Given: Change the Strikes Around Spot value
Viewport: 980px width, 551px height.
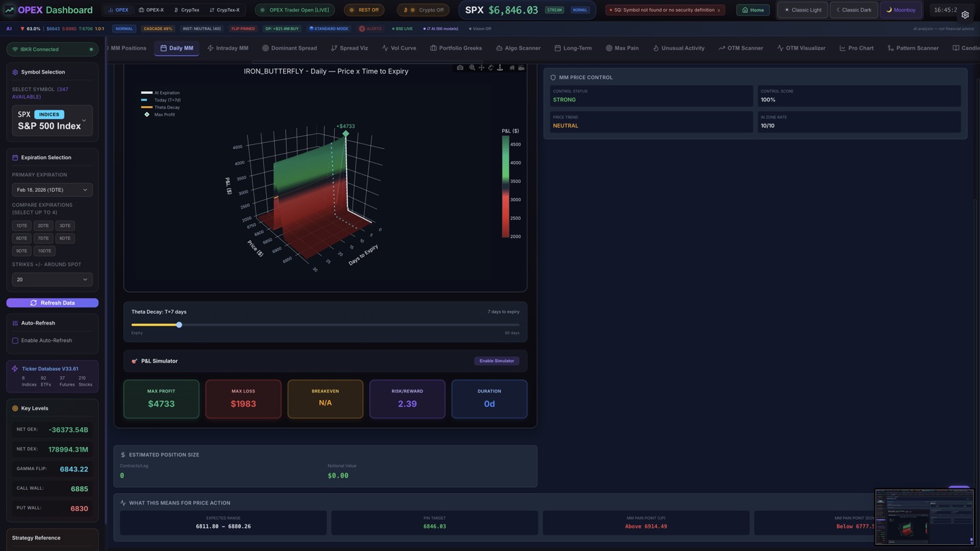Looking at the screenshot, I should pyautogui.click(x=52, y=279).
